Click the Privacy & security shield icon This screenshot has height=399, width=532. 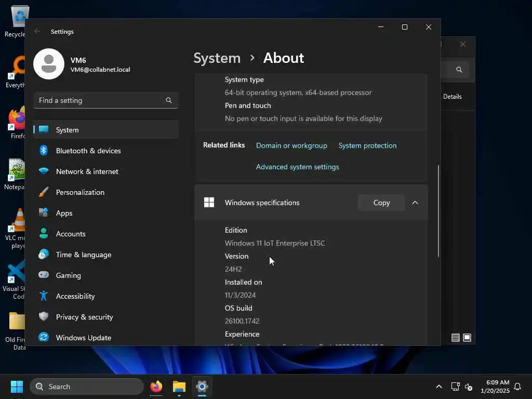[44, 316]
